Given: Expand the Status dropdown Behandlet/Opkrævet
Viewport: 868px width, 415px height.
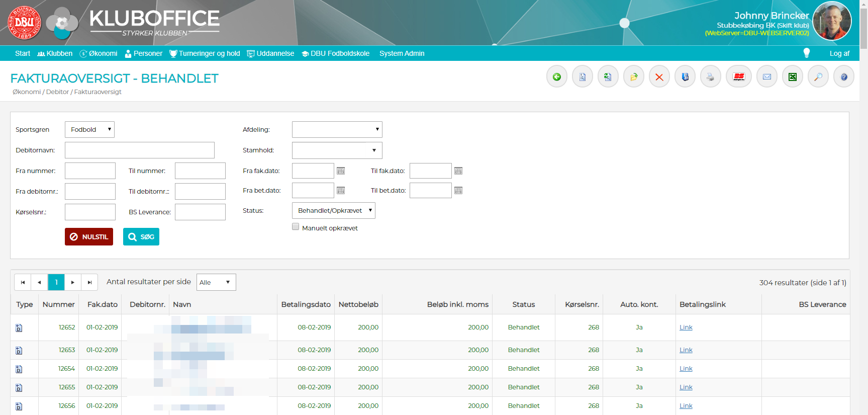Looking at the screenshot, I should 333,211.
